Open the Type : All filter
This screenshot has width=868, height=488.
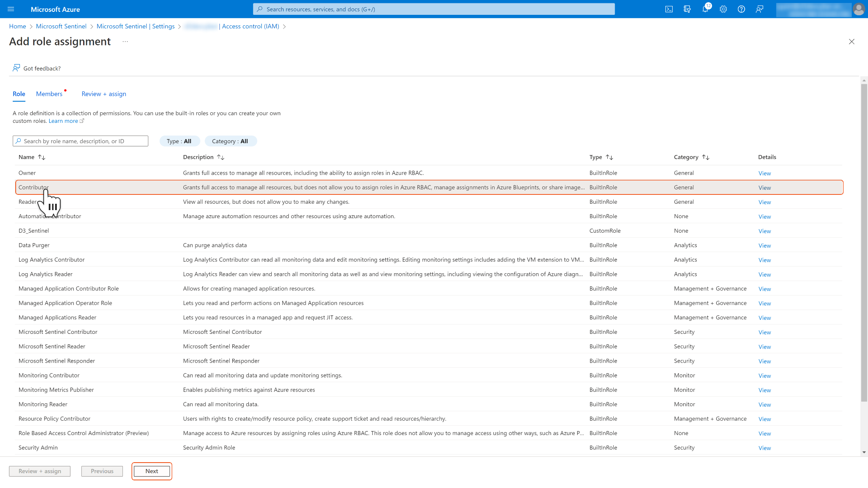coord(179,141)
